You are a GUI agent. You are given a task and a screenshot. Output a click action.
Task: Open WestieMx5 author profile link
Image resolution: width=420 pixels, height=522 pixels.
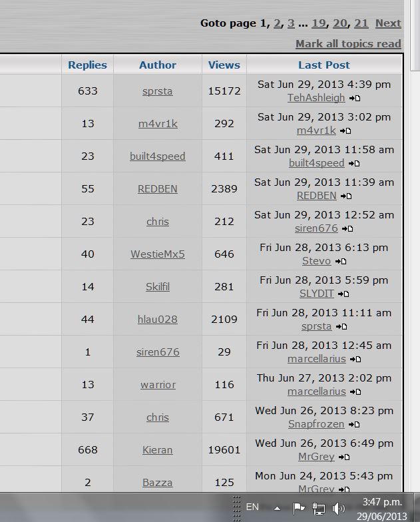157,254
